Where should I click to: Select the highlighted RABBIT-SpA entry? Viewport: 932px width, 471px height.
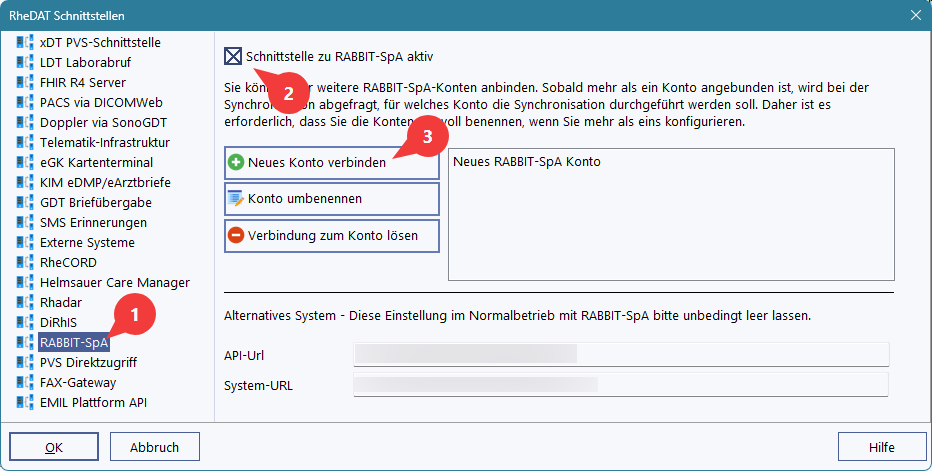pos(74,343)
